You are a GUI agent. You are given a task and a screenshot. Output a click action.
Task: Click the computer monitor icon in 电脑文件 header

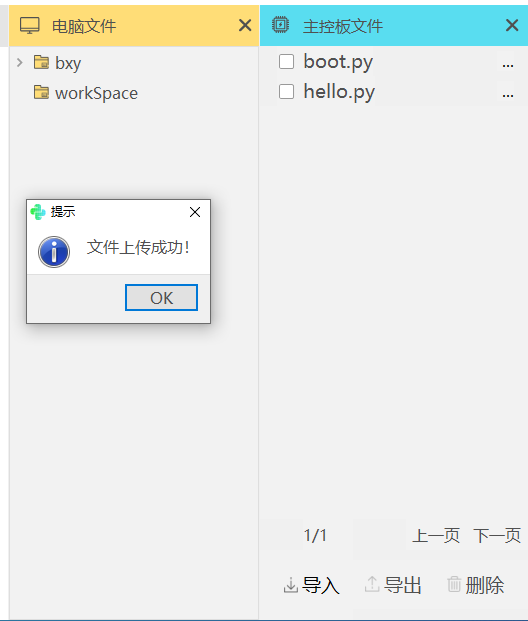(30, 26)
